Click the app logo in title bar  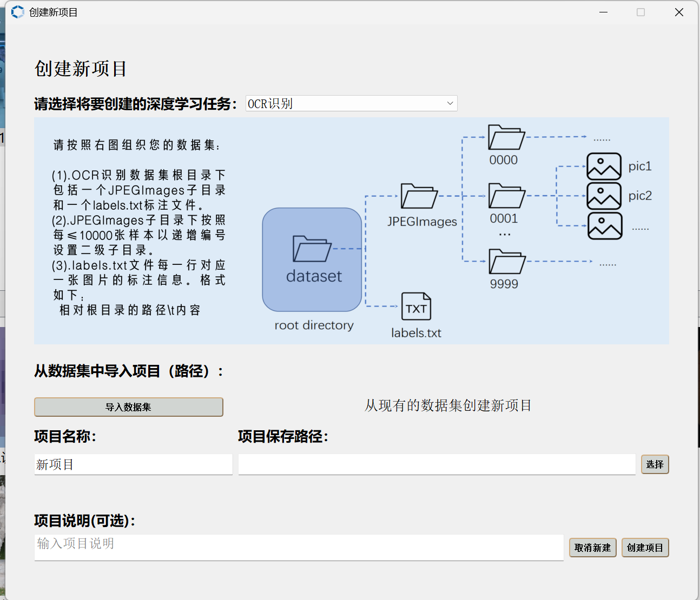[x=18, y=12]
